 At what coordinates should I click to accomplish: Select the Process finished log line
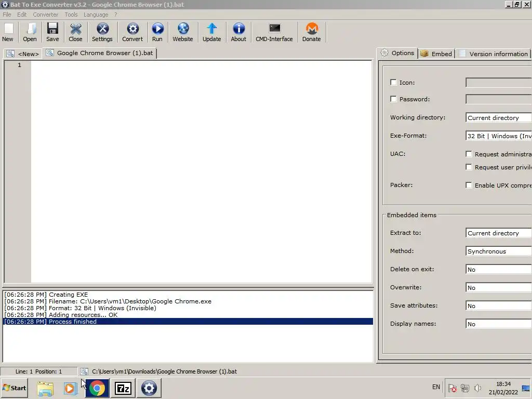pyautogui.click(x=188, y=322)
